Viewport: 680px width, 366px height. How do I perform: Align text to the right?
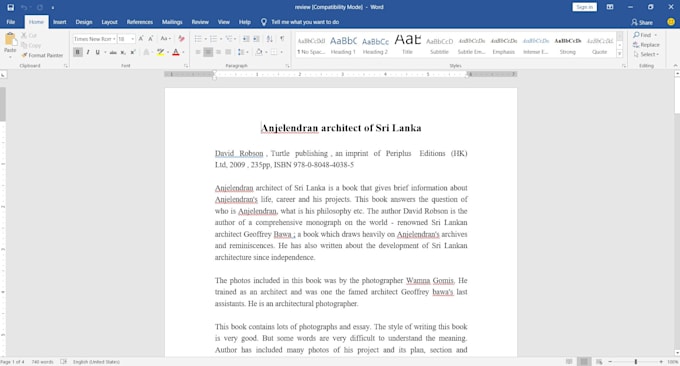pos(218,52)
